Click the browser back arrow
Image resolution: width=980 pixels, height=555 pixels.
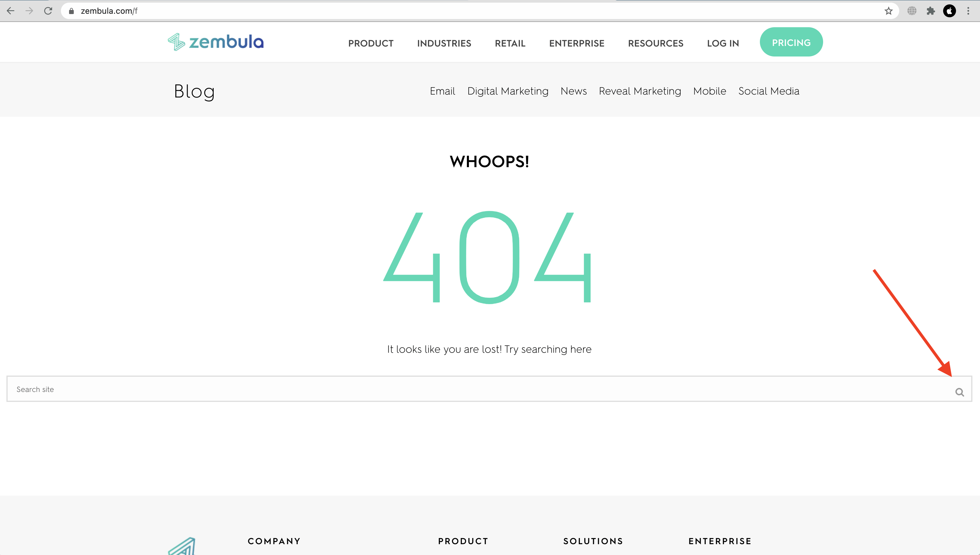click(11, 11)
